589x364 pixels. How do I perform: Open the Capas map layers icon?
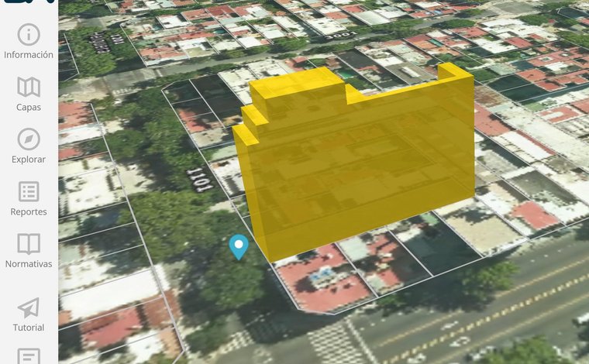tap(29, 87)
